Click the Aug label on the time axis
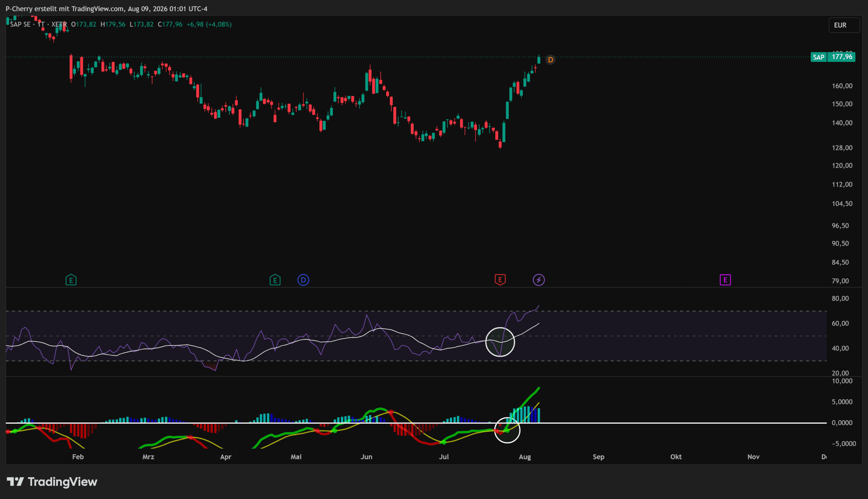The width and height of the screenshot is (868, 499). pyautogui.click(x=525, y=457)
